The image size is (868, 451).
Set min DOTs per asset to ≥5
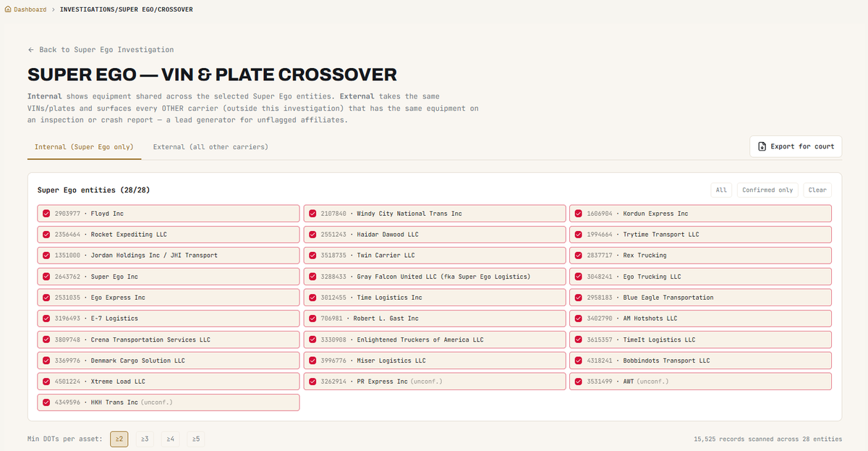coord(196,439)
